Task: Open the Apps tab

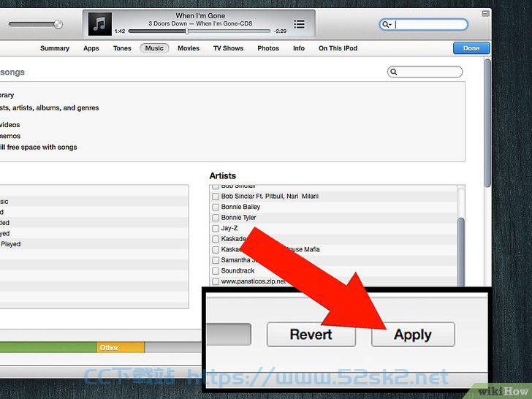Action: point(91,48)
